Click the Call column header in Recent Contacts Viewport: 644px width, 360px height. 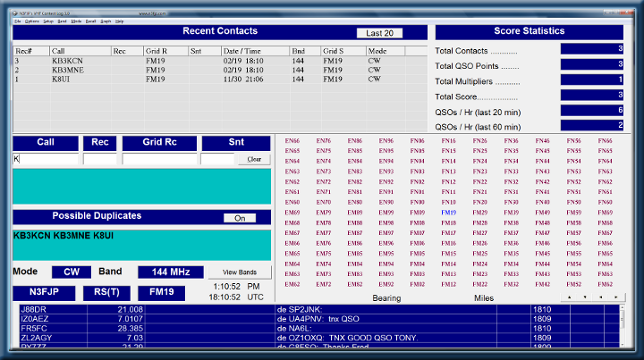(80, 51)
